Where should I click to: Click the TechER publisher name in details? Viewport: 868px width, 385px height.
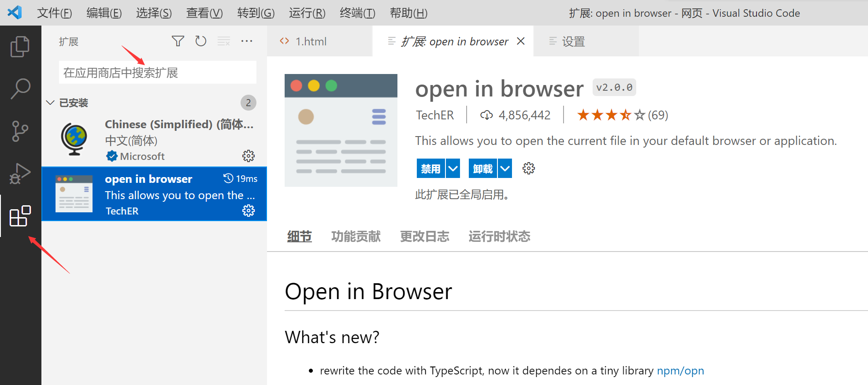pos(435,115)
